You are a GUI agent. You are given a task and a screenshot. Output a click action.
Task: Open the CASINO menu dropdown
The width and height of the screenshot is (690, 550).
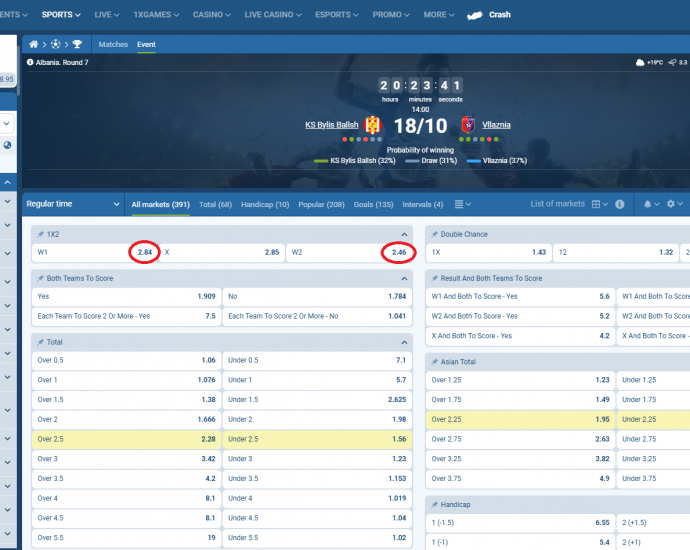[x=212, y=15]
